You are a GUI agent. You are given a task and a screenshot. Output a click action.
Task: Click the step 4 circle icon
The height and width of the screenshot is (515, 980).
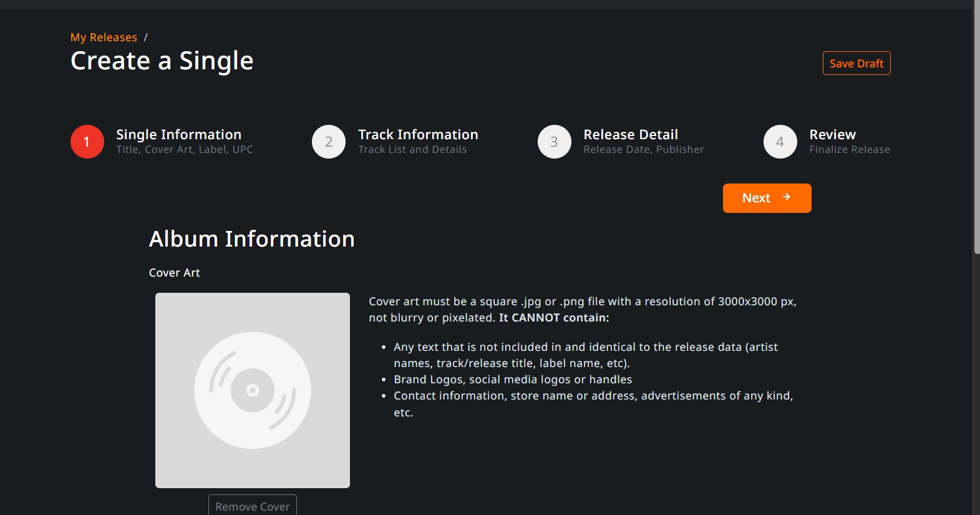point(780,142)
